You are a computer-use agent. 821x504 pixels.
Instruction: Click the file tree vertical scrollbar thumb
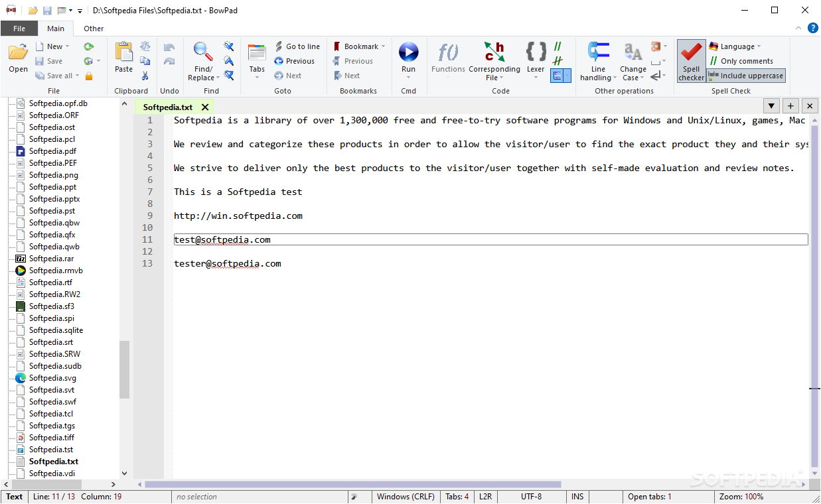tap(124, 370)
